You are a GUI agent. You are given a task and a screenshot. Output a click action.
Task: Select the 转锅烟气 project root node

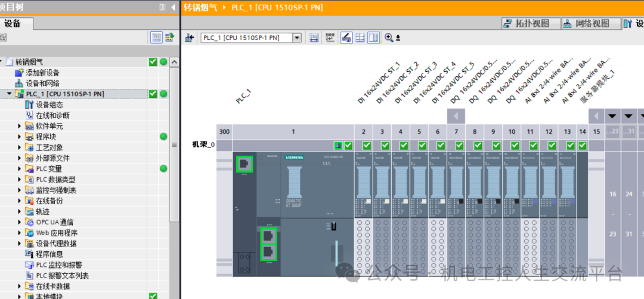pyautogui.click(x=29, y=62)
